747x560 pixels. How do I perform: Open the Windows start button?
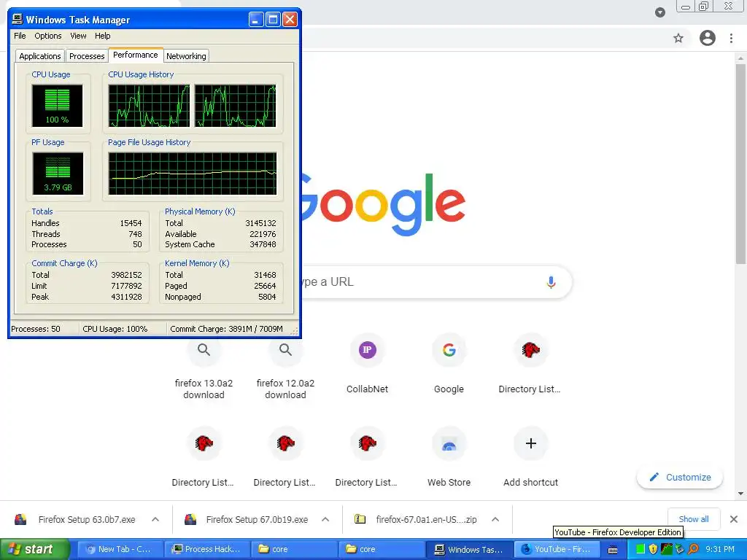(x=34, y=549)
